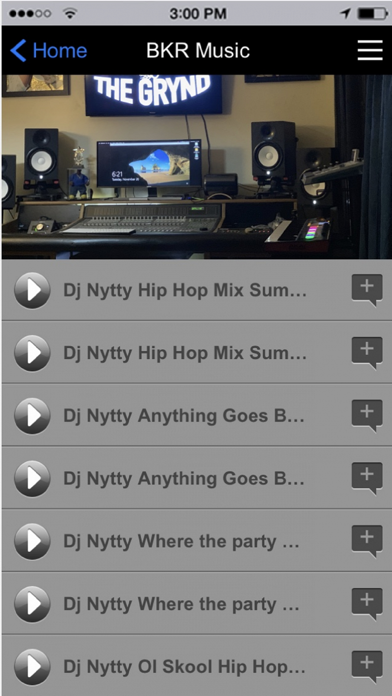Go back to Home
392x696 pixels.
coord(49,51)
